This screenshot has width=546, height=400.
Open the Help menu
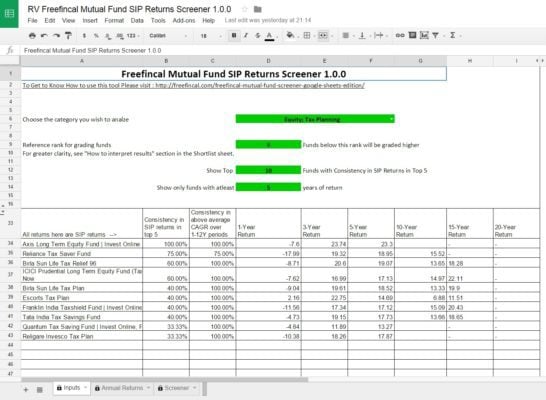[x=209, y=21]
